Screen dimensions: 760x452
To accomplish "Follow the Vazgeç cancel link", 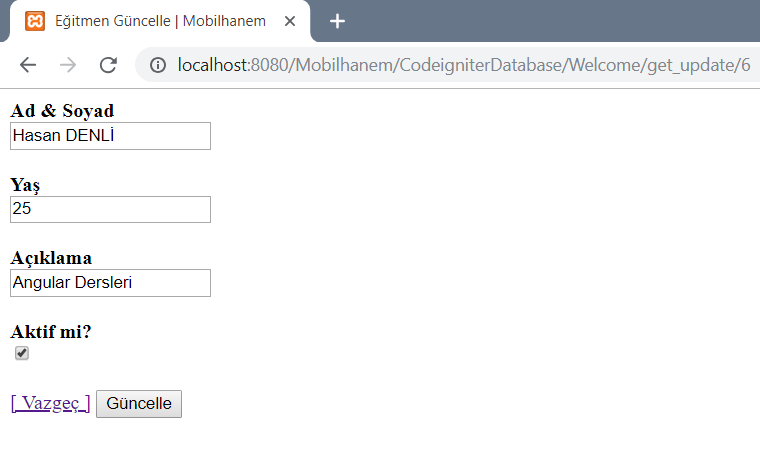I will click(50, 403).
